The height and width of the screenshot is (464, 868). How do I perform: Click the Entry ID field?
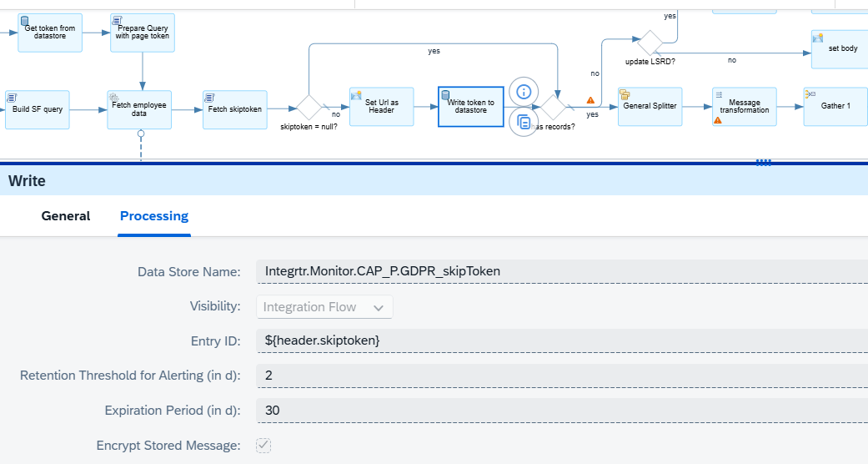coord(562,340)
